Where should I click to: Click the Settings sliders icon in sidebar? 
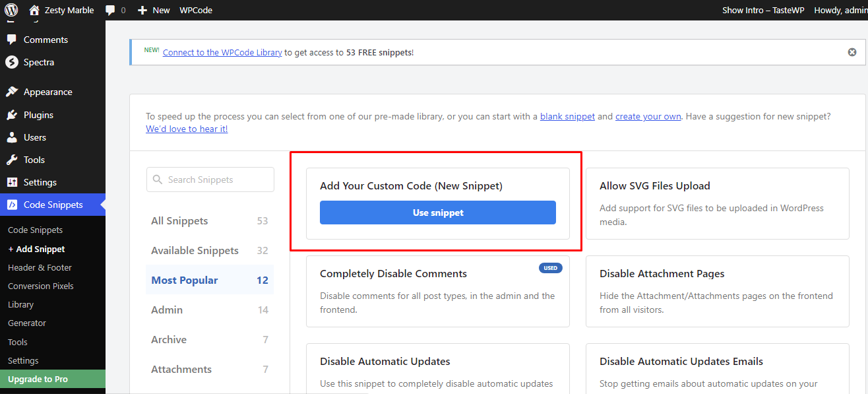coord(11,182)
